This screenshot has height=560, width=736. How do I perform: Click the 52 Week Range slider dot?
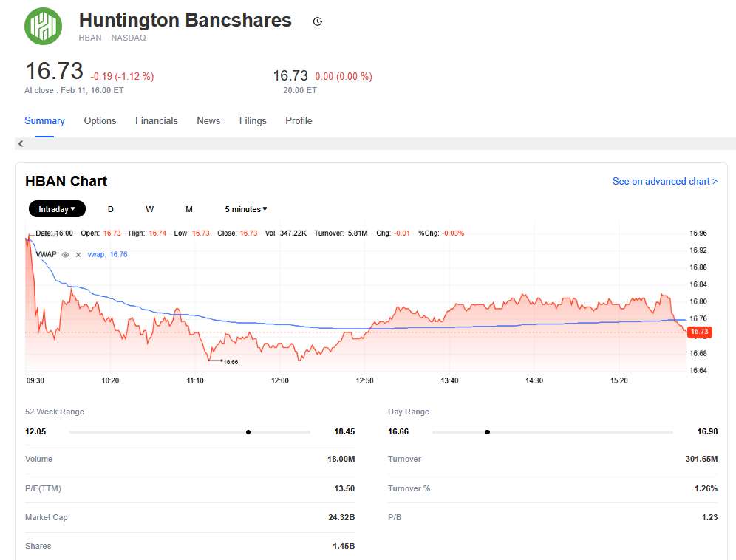(248, 431)
